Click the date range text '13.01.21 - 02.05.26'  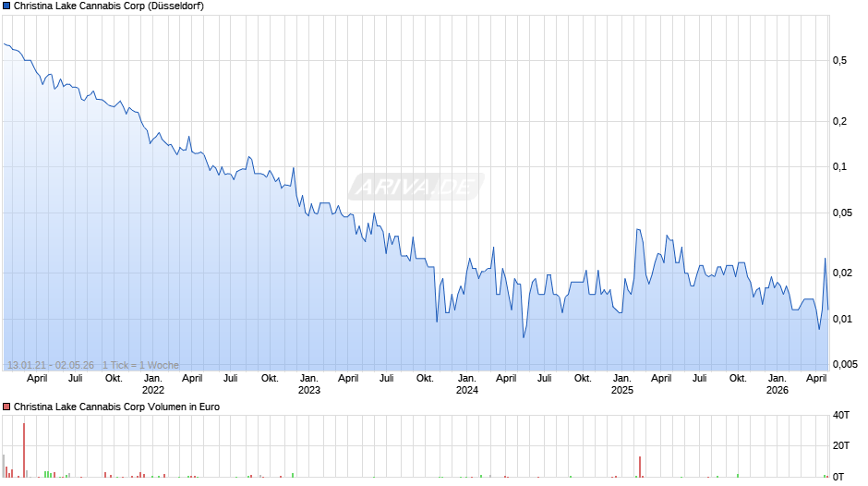tap(51, 365)
